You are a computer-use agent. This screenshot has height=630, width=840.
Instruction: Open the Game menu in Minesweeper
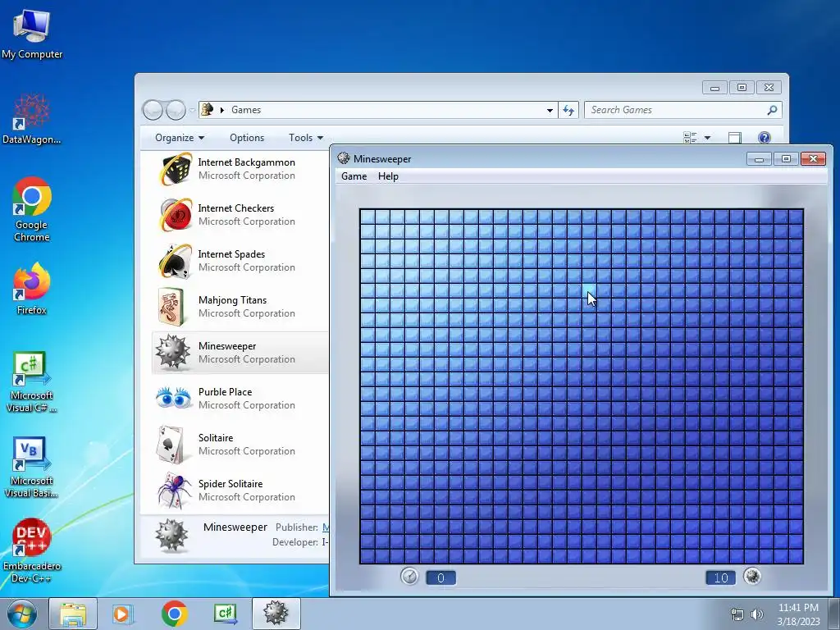coord(354,176)
